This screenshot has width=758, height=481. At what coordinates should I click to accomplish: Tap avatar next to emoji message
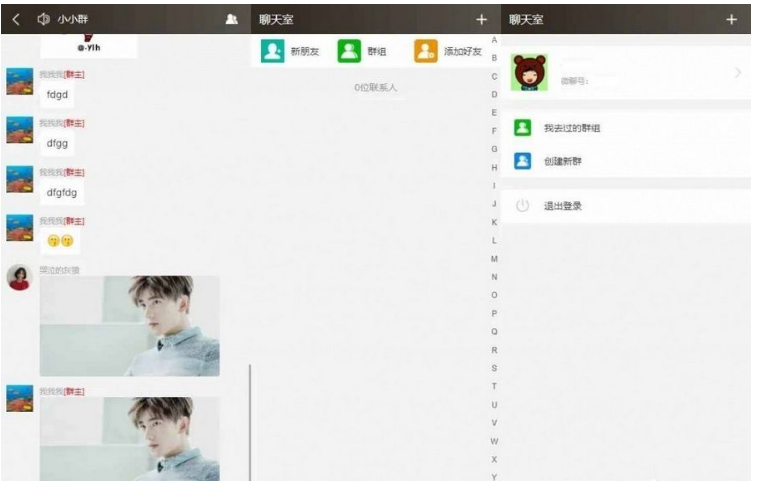[20, 228]
